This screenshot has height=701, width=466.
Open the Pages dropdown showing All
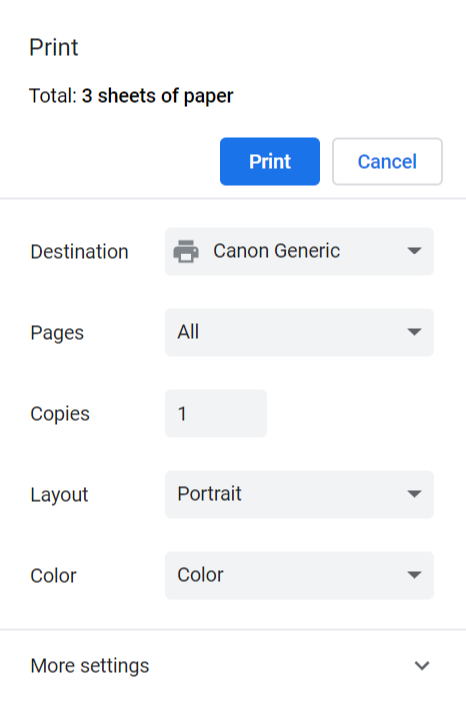pyautogui.click(x=299, y=332)
